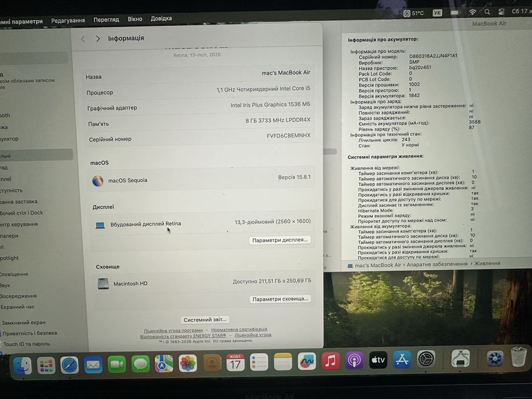This screenshot has width=532, height=399.
Task: Go back with the left chevron
Action: (83, 39)
